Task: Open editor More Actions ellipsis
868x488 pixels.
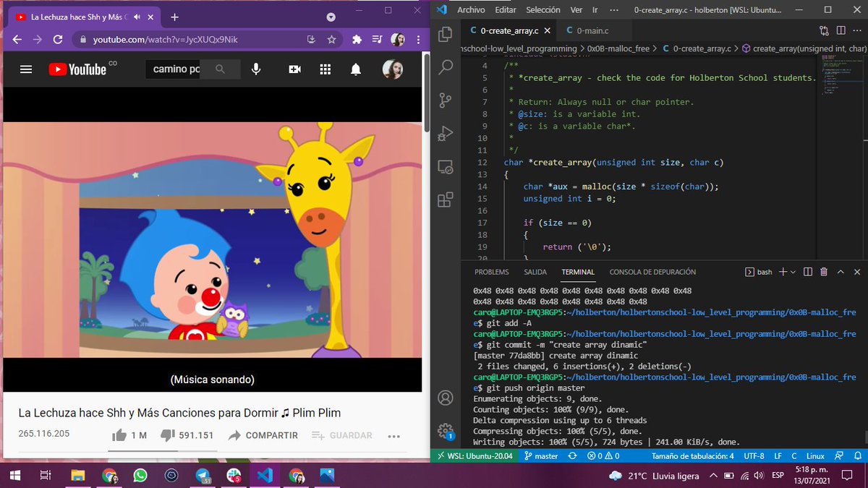Action: [859, 30]
